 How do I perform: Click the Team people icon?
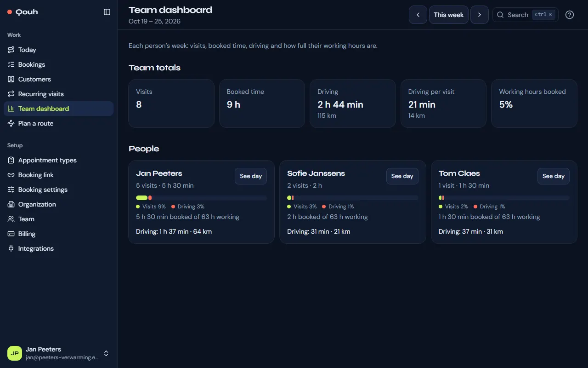pos(11,219)
